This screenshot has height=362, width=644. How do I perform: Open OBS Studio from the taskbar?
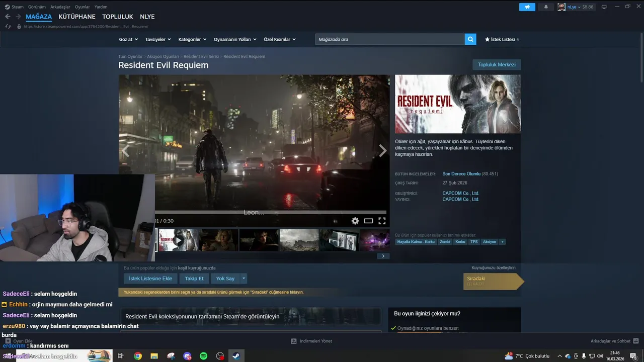click(220, 356)
